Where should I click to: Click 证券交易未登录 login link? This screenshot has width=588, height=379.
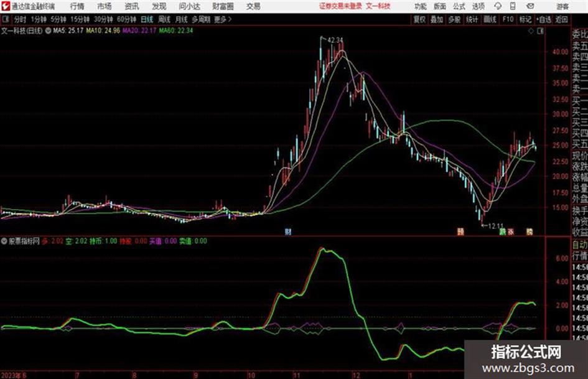point(341,6)
